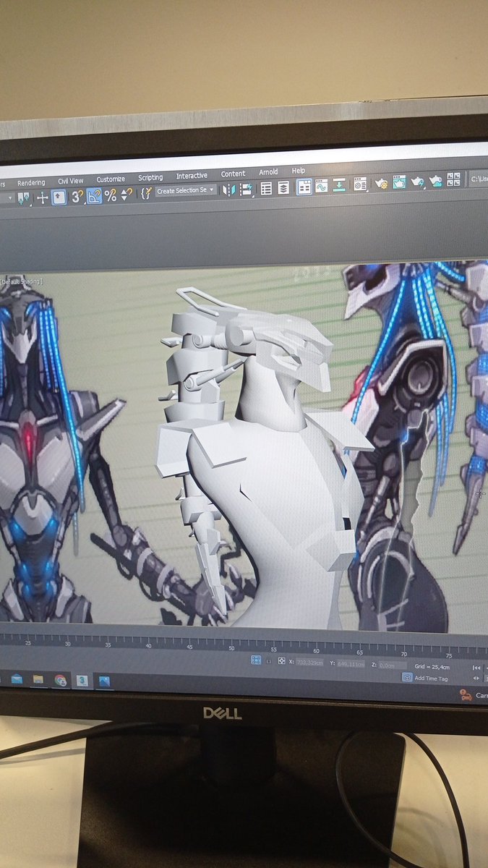Open the Civil View menu

70,180
